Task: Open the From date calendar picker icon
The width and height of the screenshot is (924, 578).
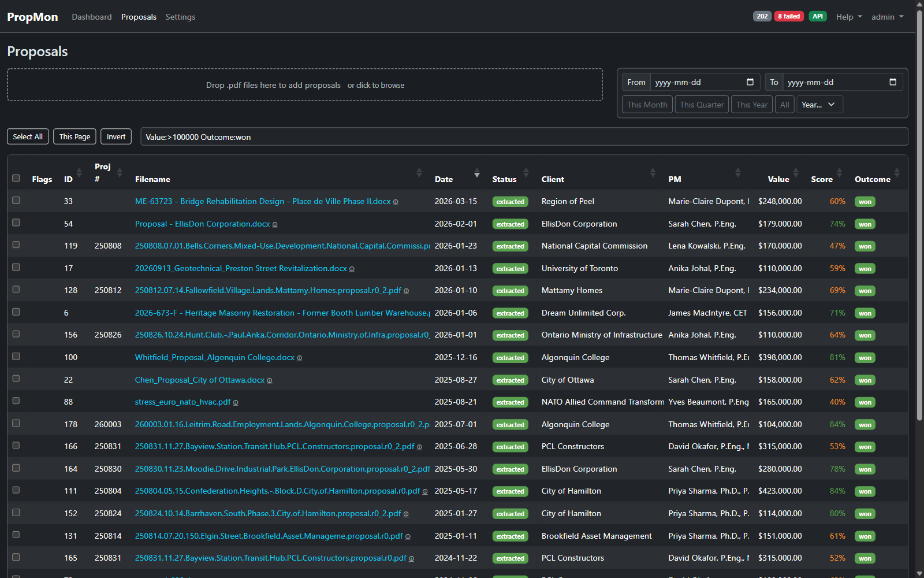Action: [750, 82]
